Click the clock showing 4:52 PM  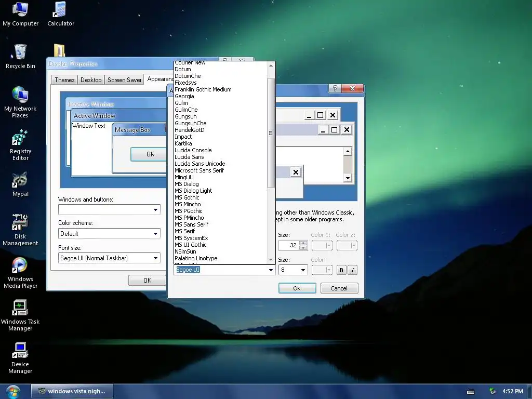pyautogui.click(x=513, y=391)
